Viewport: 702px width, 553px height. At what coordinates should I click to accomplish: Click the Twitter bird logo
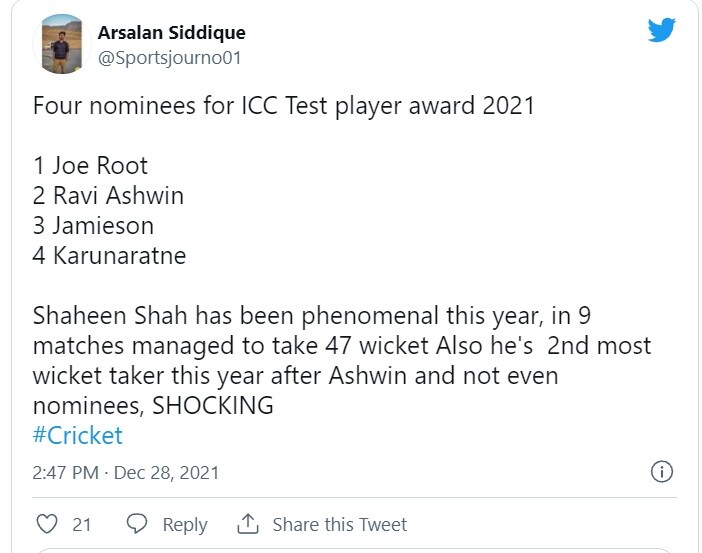(x=661, y=30)
